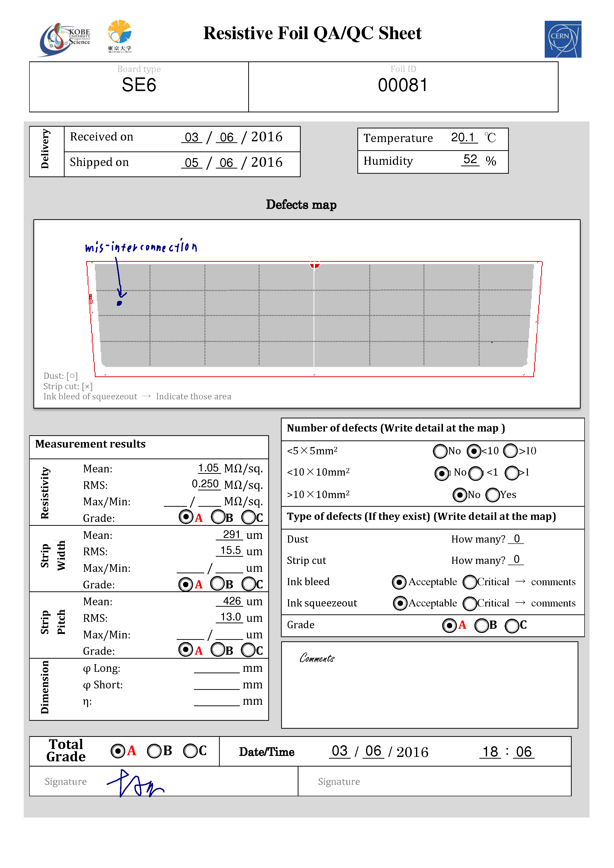Mark Ink squeezeout as Critical

pyautogui.click(x=470, y=603)
